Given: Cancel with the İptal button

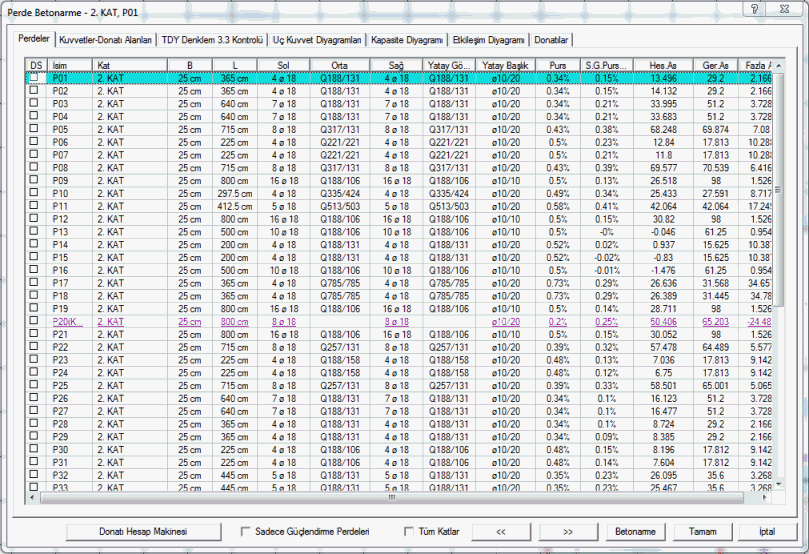Looking at the screenshot, I should pos(767,531).
